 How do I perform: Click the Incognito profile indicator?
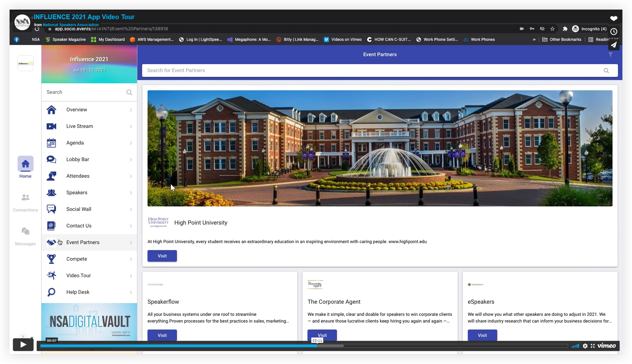pos(590,29)
